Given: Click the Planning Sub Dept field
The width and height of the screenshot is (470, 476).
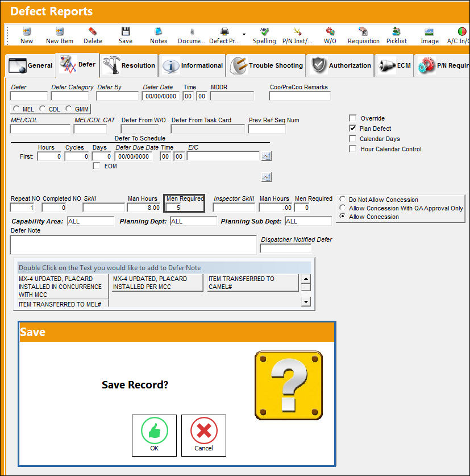Looking at the screenshot, I should (308, 221).
